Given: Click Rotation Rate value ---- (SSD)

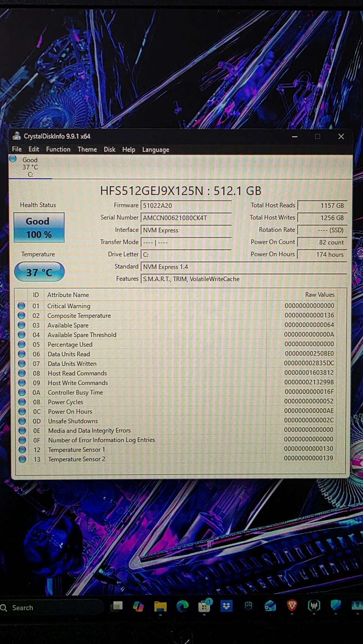Looking at the screenshot, I should [x=322, y=230].
